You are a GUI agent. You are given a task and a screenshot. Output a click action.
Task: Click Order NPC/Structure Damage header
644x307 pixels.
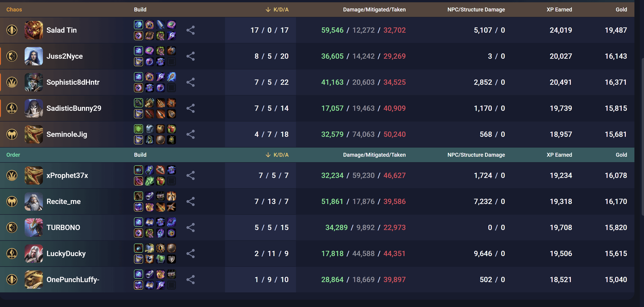pyautogui.click(x=476, y=155)
